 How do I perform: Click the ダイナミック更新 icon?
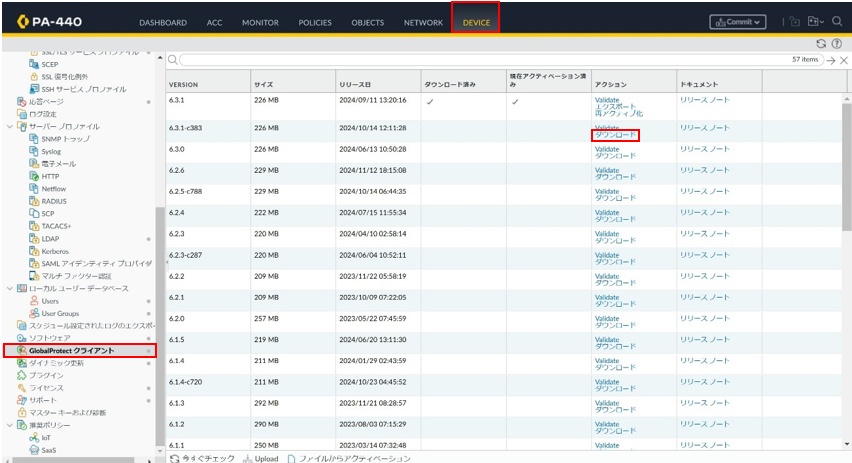(x=22, y=363)
